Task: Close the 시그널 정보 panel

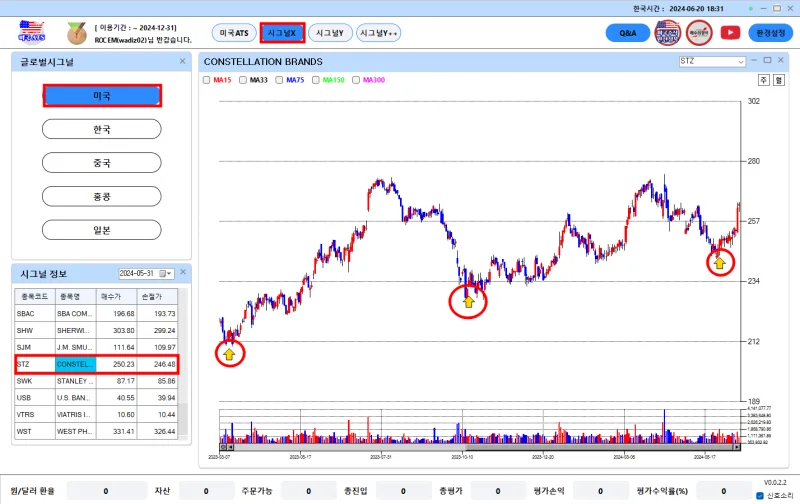Action: pos(183,272)
